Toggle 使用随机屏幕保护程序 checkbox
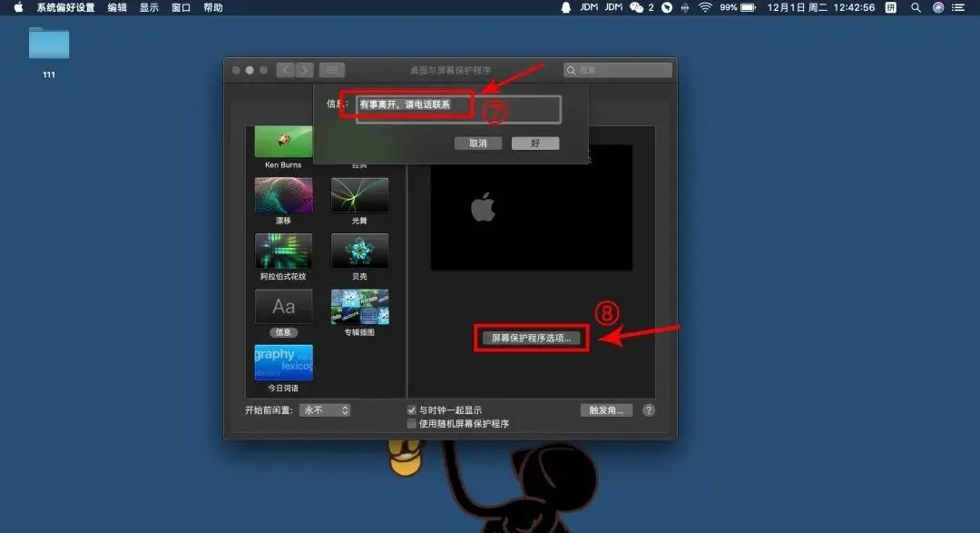The height and width of the screenshot is (533, 980). (x=411, y=423)
